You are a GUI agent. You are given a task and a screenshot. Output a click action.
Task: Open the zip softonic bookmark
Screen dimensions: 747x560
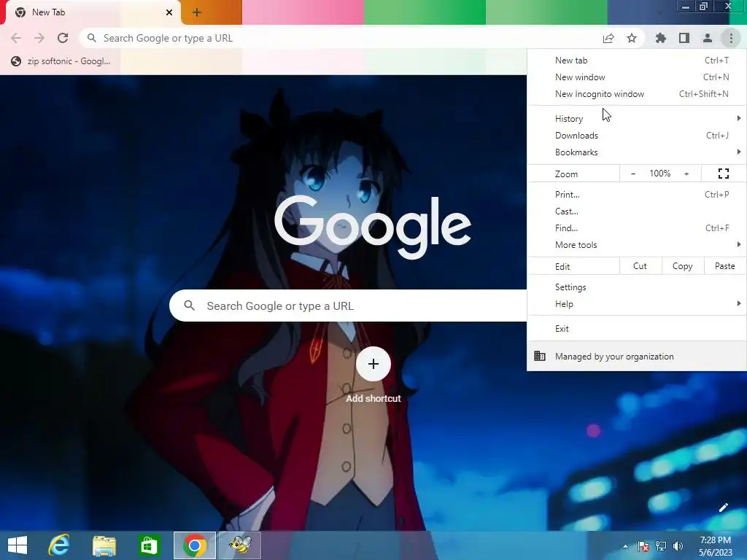pos(61,61)
